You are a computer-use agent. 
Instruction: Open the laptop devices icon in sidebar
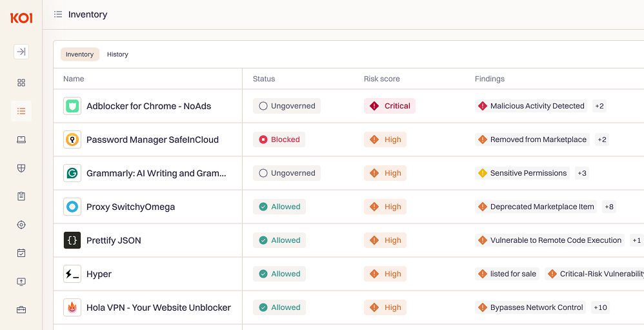pyautogui.click(x=21, y=139)
